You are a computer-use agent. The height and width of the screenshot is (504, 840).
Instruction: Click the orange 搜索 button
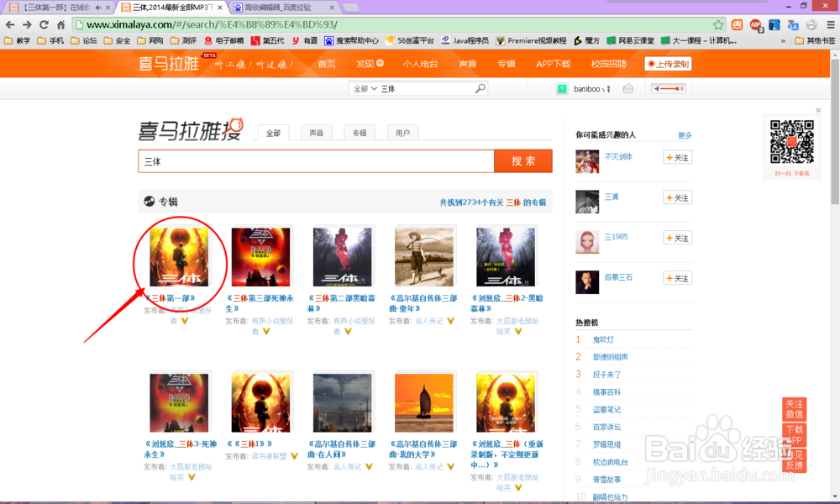click(x=522, y=161)
